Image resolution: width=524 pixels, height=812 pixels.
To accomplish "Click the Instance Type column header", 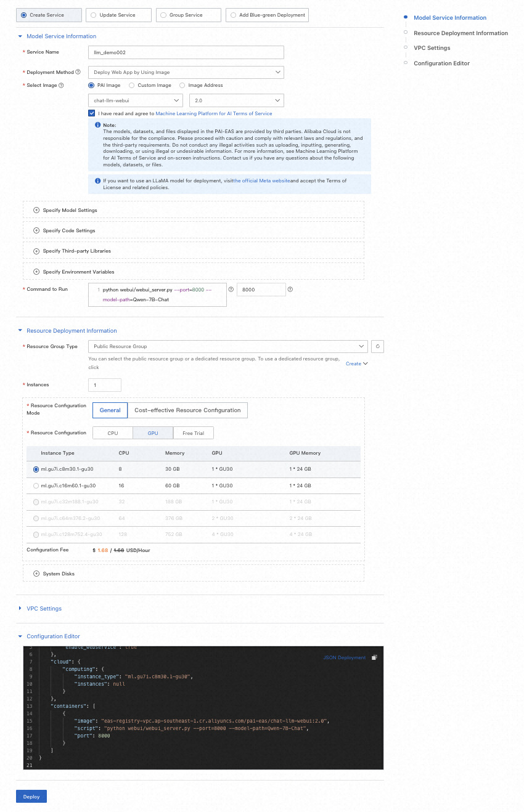I will (59, 453).
